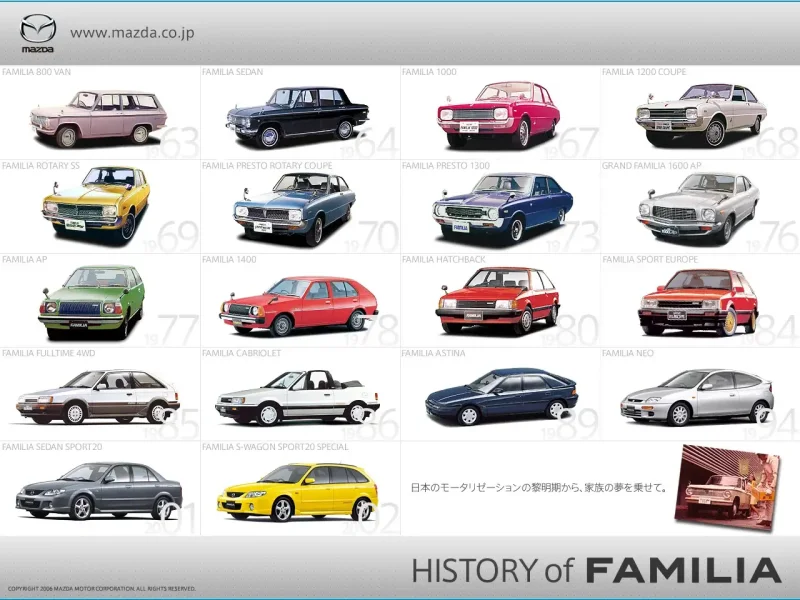
Task: Select the green Familia AP car
Action: tap(92, 302)
